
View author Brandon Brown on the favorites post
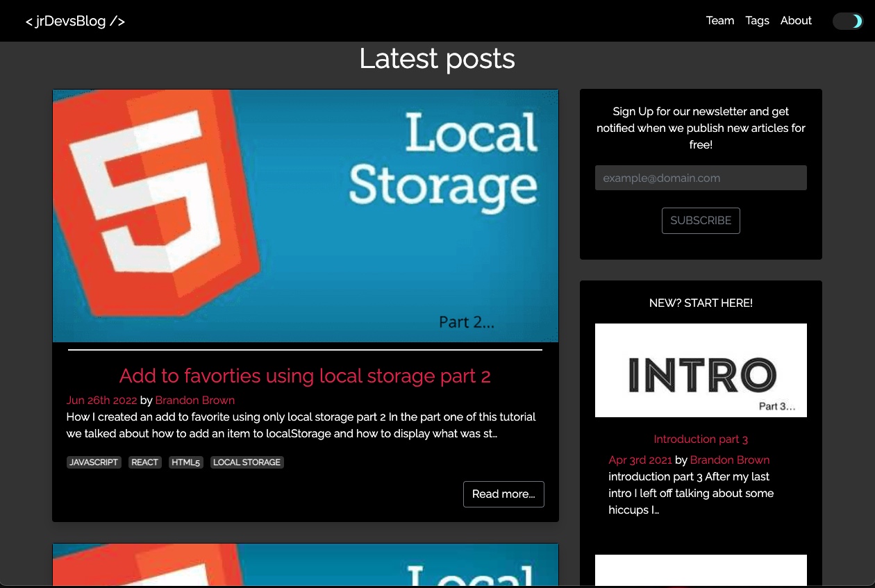pos(195,400)
